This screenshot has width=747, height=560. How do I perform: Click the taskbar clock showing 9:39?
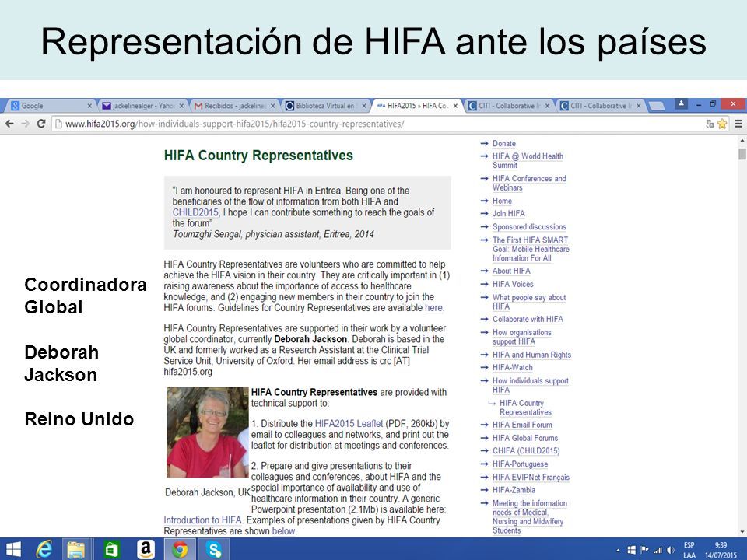click(721, 545)
